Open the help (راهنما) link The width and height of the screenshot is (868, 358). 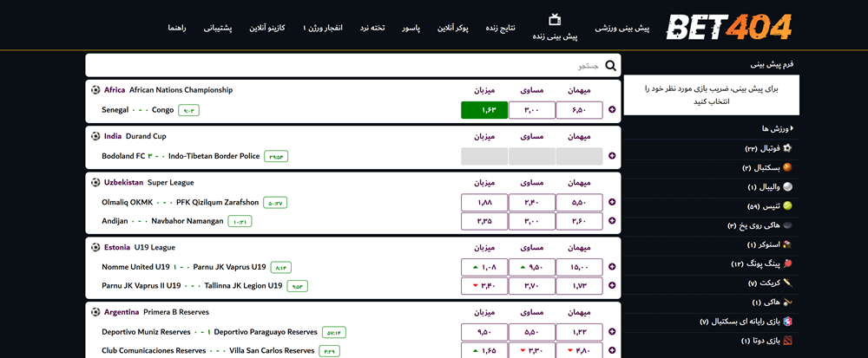click(178, 28)
